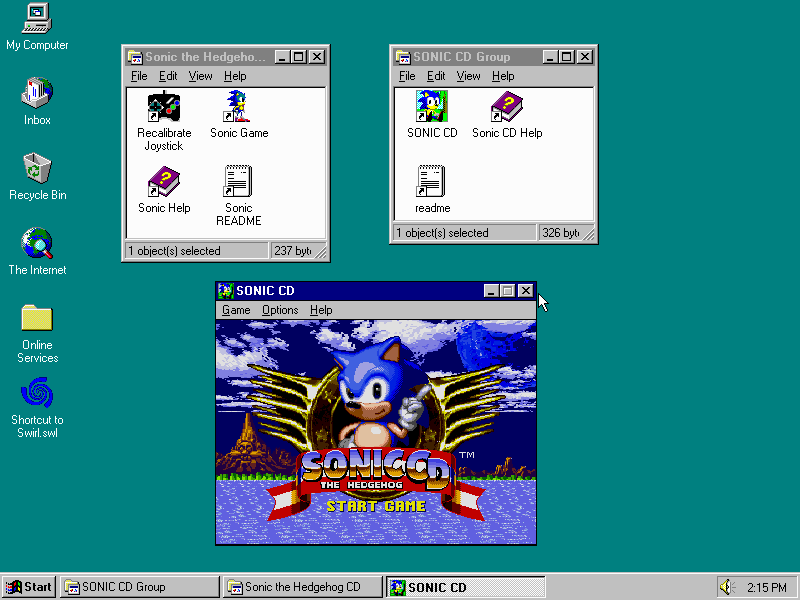Image resolution: width=800 pixels, height=600 pixels.
Task: Open the Game menu in SONIC CD
Action: point(236,310)
